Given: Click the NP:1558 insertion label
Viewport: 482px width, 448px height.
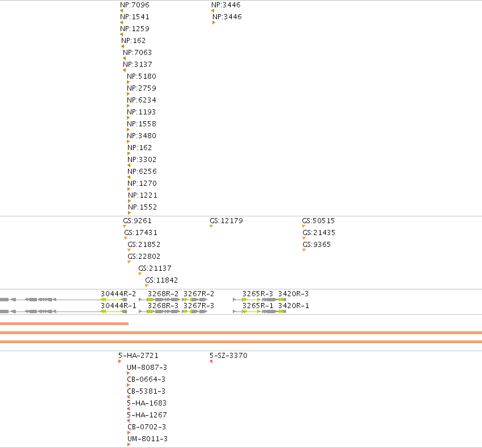Looking at the screenshot, I should 142,124.
